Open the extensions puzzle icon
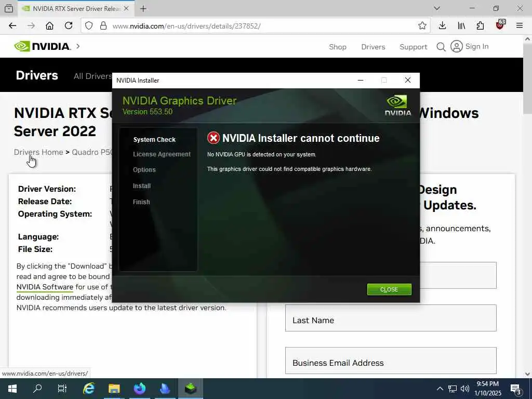The height and width of the screenshot is (399, 532). coord(480,26)
